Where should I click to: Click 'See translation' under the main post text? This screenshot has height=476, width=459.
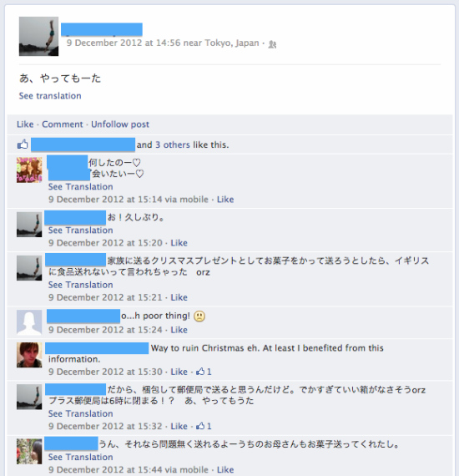point(50,96)
